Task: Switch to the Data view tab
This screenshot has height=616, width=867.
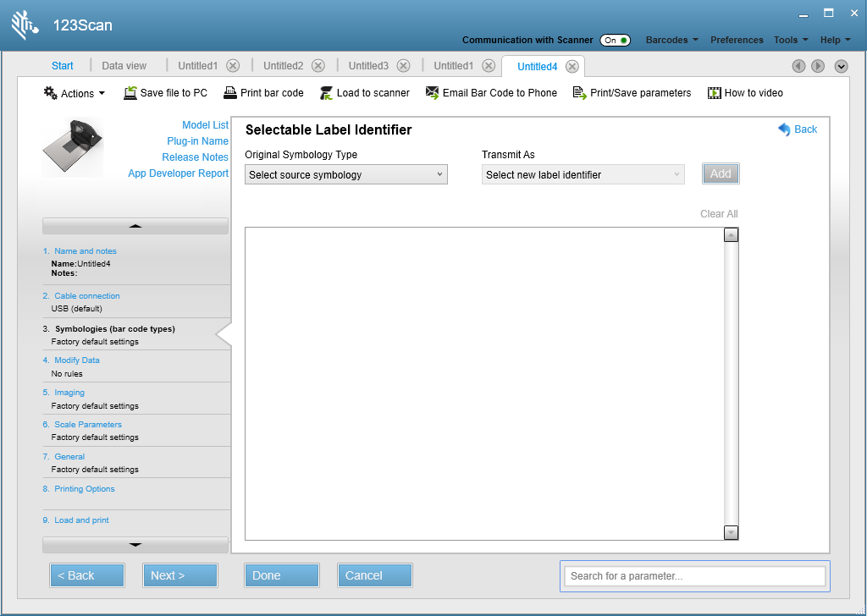Action: 124,65
